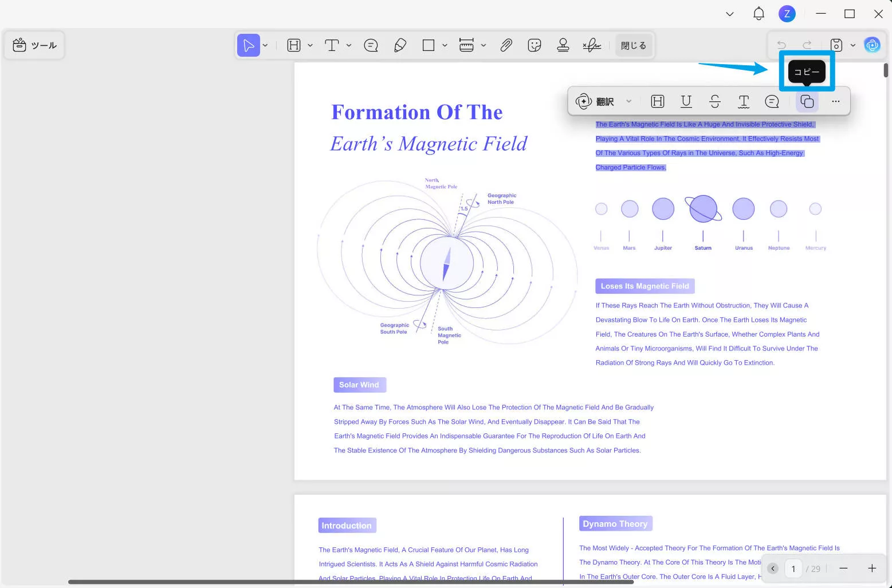Apply squiggly underline (T) to the selection

tap(744, 101)
